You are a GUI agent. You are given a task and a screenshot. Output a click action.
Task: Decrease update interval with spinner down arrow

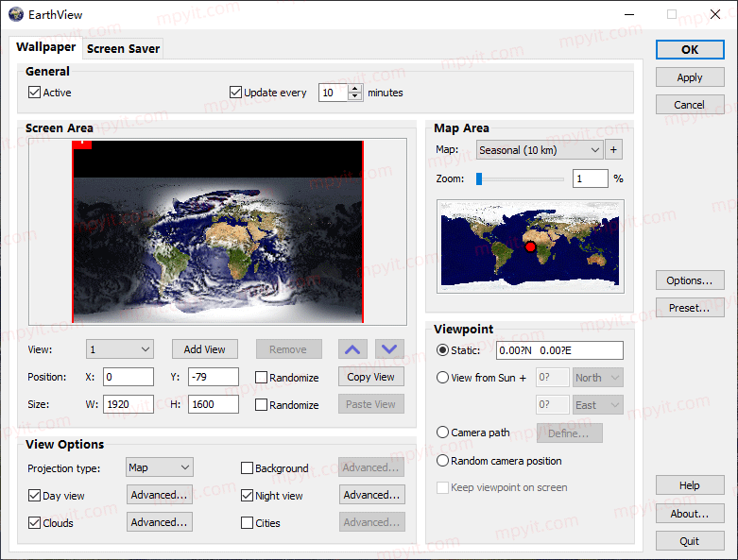[355, 96]
